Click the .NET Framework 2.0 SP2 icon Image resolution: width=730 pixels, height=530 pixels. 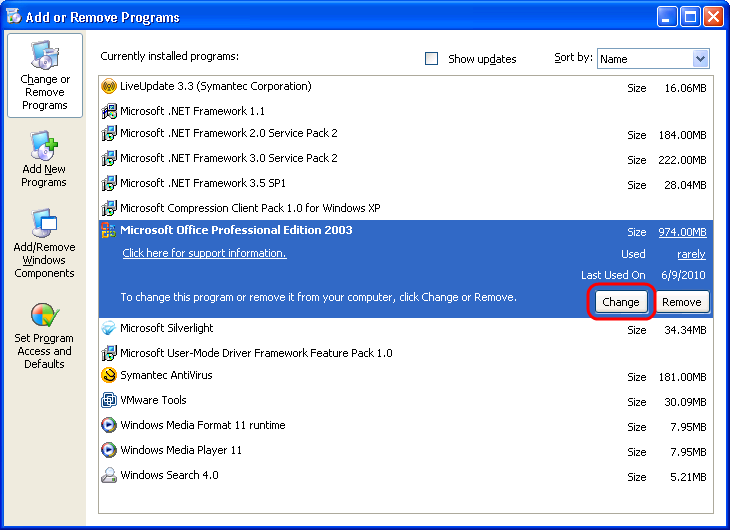[109, 133]
